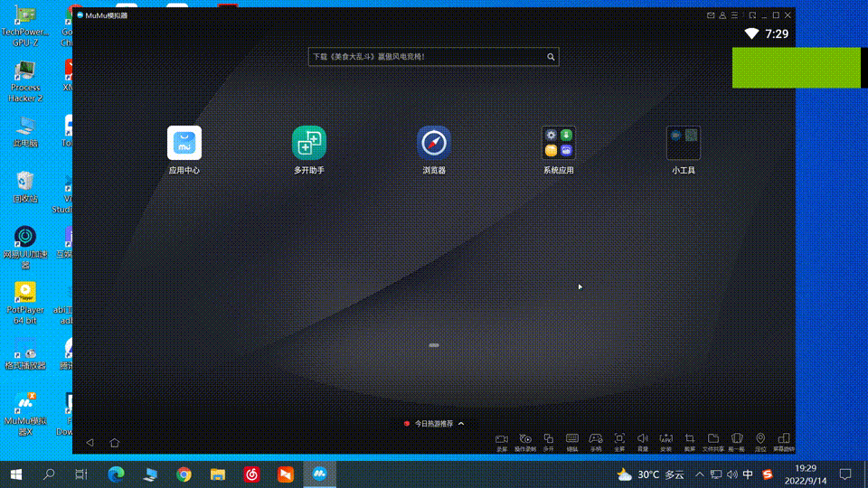
Task: Select the 此电脑 desktop icon
Action: point(25,132)
